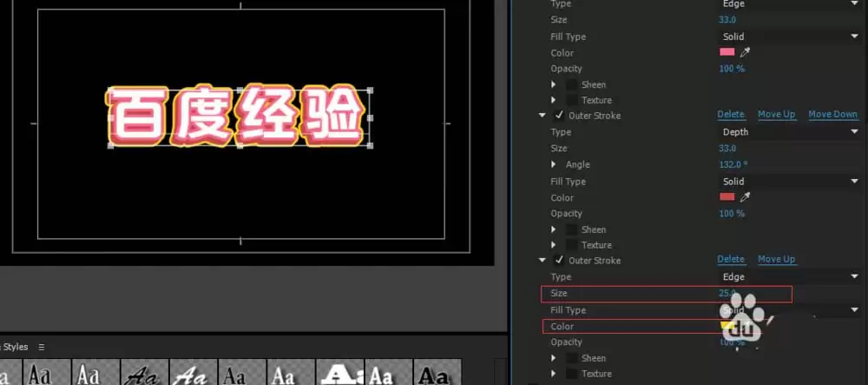Click the Size value in the Depth stroke
The width and height of the screenshot is (868, 385).
(727, 149)
